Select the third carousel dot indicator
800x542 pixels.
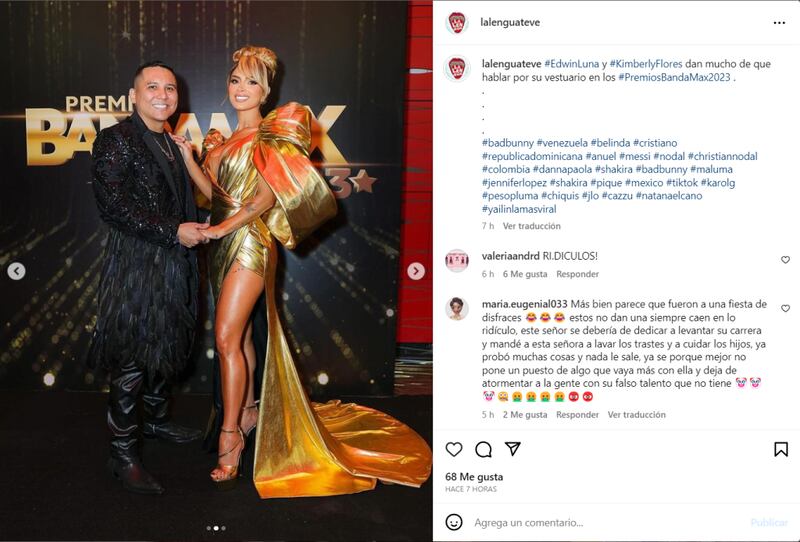(x=223, y=528)
